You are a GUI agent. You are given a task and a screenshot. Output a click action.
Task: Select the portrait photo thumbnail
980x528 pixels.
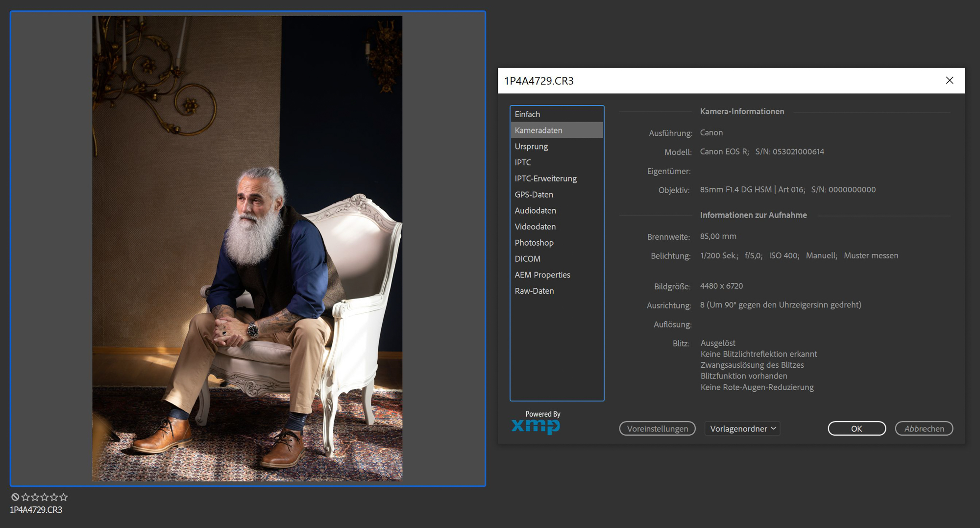pos(247,248)
